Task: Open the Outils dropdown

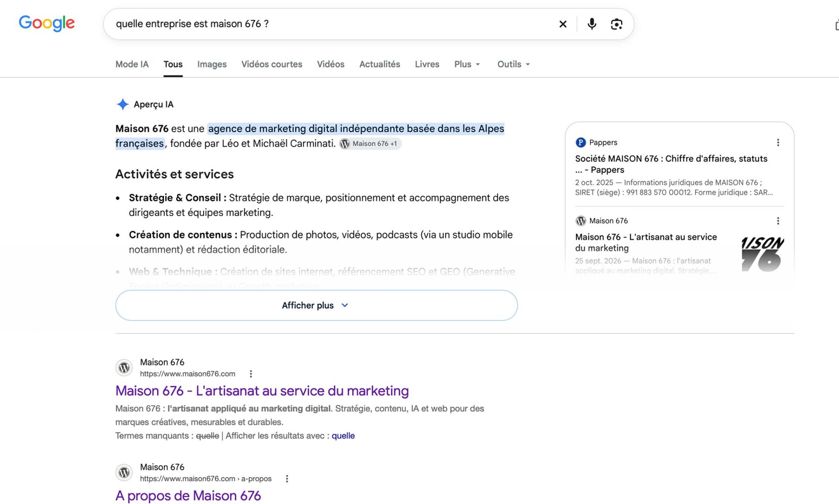Action: (x=513, y=64)
